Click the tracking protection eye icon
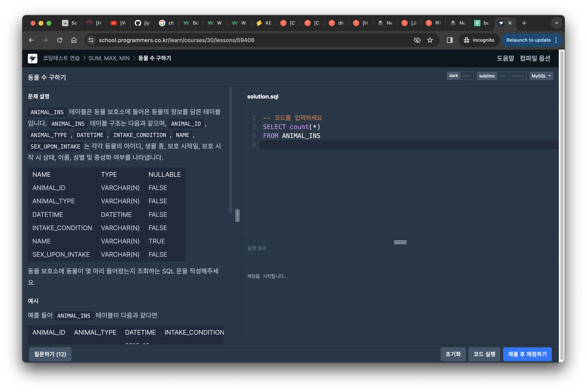Viewport: 587px width, 392px height. 417,40
